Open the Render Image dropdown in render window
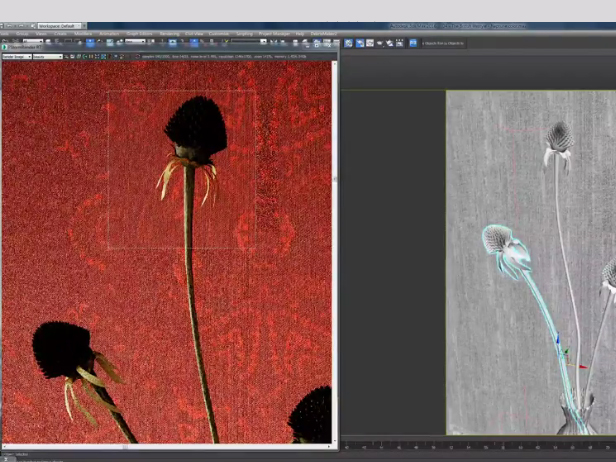This screenshot has width=616, height=462. [16, 57]
